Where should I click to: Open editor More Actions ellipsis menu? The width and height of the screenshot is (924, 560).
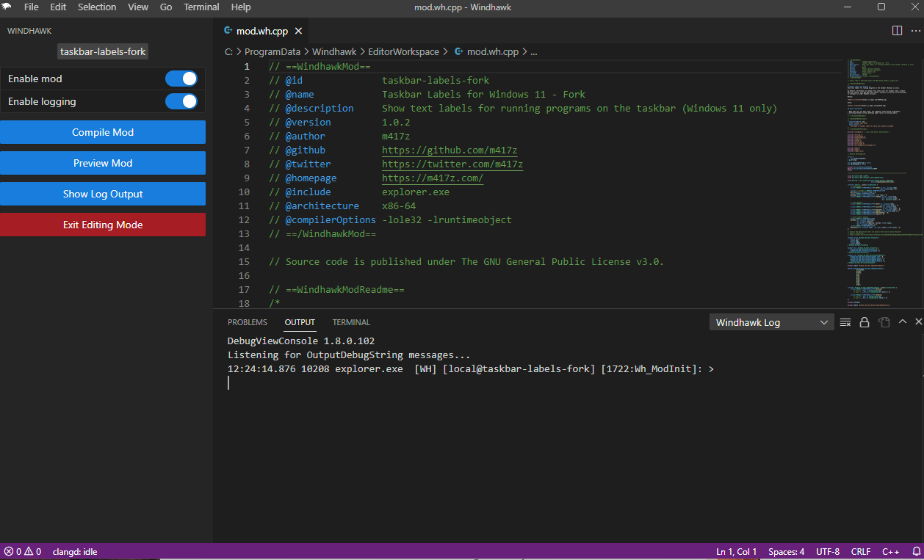click(x=915, y=31)
